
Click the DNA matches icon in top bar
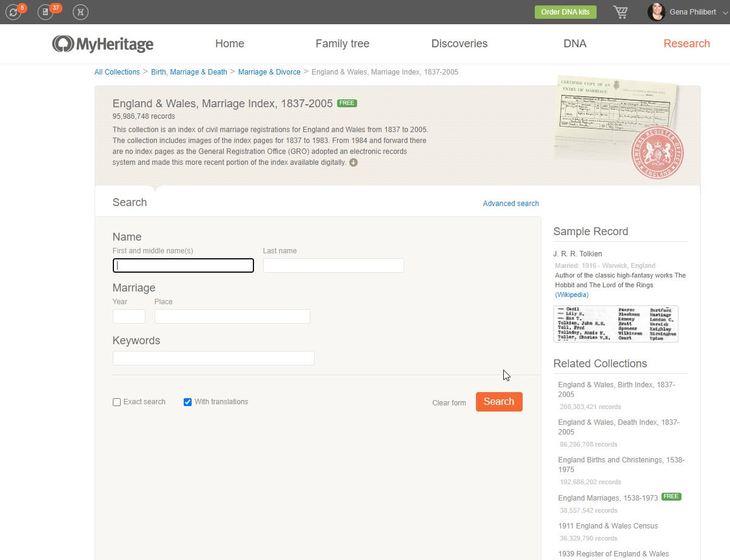tap(80, 12)
